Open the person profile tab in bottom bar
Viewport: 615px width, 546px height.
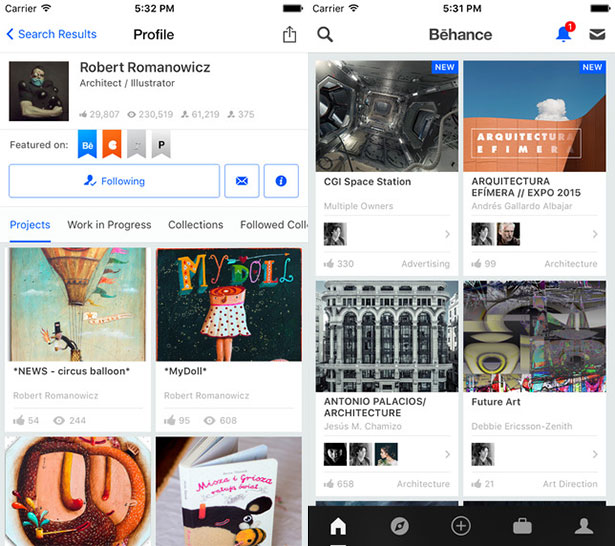point(584,526)
